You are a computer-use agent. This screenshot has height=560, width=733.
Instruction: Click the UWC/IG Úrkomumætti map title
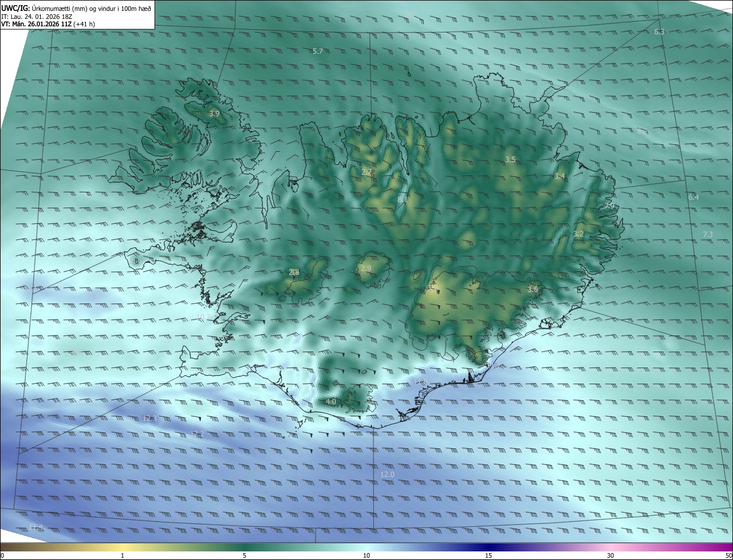(x=76, y=8)
